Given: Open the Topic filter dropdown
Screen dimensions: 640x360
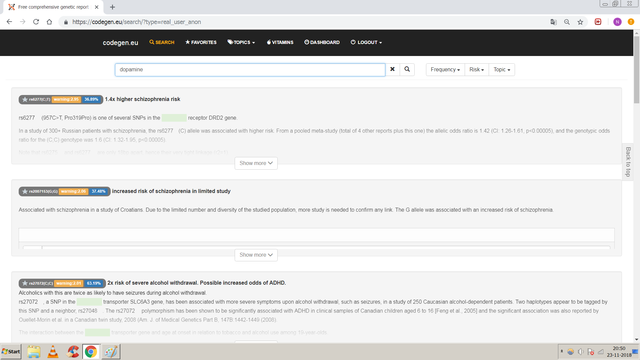Looking at the screenshot, I should tap(502, 69).
